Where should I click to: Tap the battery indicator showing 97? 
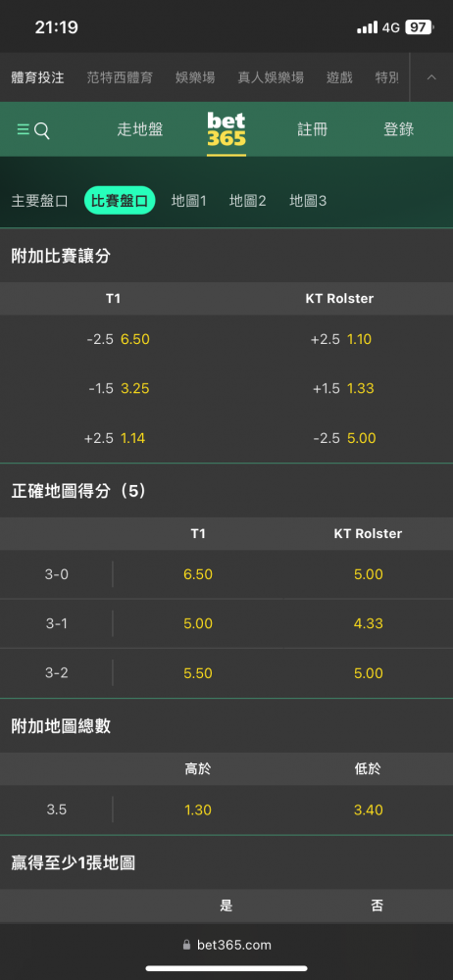point(420,27)
